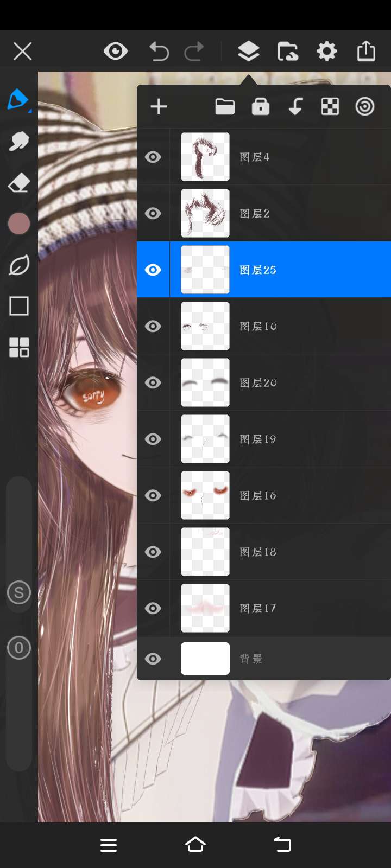The height and width of the screenshot is (868, 391).
Task: Select layer name 图层4
Action: click(255, 157)
